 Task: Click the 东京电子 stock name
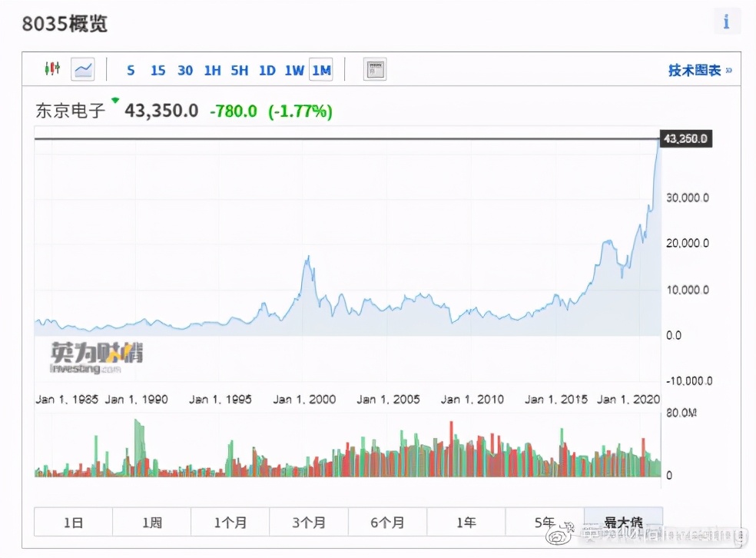click(x=70, y=111)
